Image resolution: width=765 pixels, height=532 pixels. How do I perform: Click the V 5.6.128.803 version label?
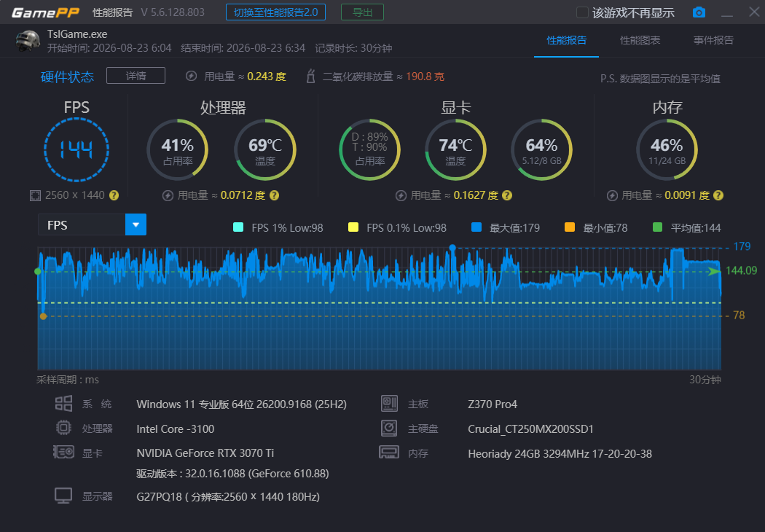tap(173, 12)
